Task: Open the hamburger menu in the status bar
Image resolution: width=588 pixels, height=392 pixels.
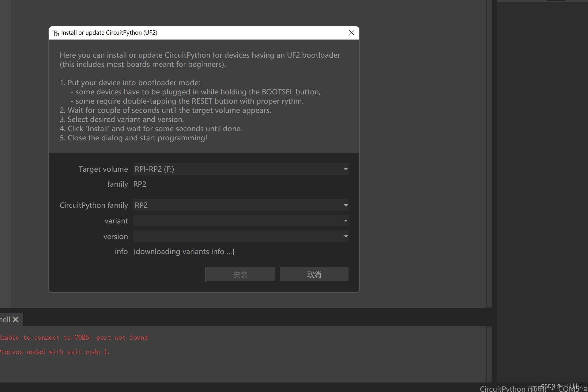Action: click(585, 389)
